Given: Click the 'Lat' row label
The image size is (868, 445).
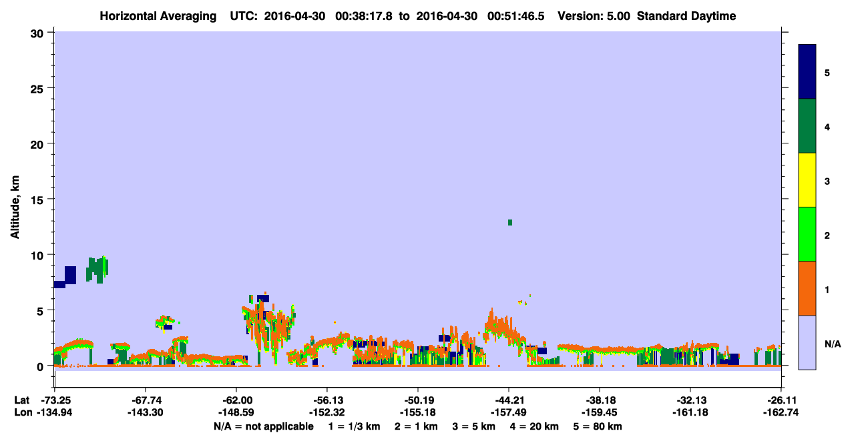Looking at the screenshot, I should 22,400.
